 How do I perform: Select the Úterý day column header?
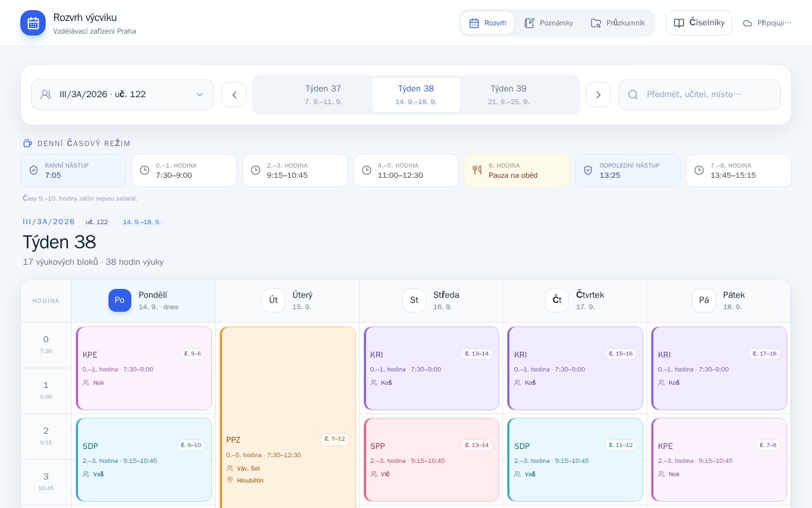pyautogui.click(x=287, y=300)
